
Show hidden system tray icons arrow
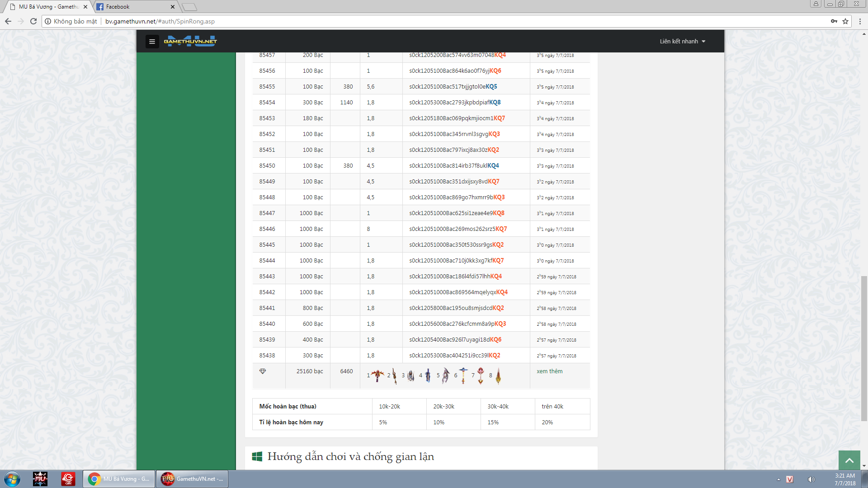coord(778,479)
